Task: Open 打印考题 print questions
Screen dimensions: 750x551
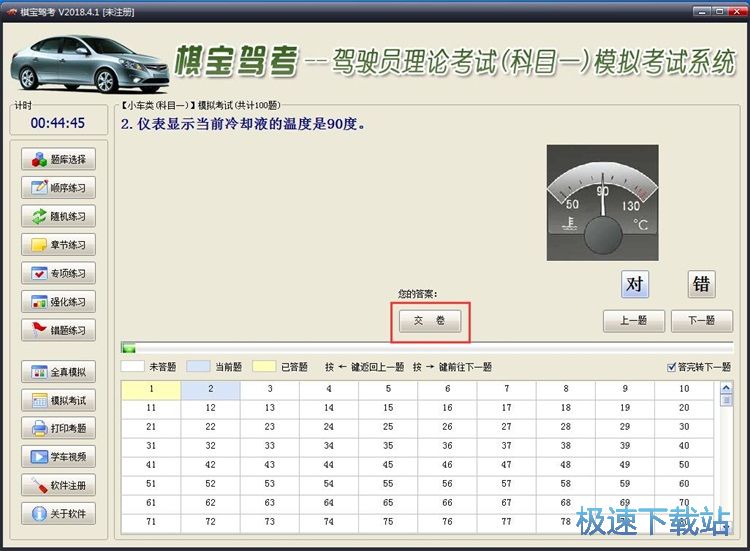Action: point(59,428)
